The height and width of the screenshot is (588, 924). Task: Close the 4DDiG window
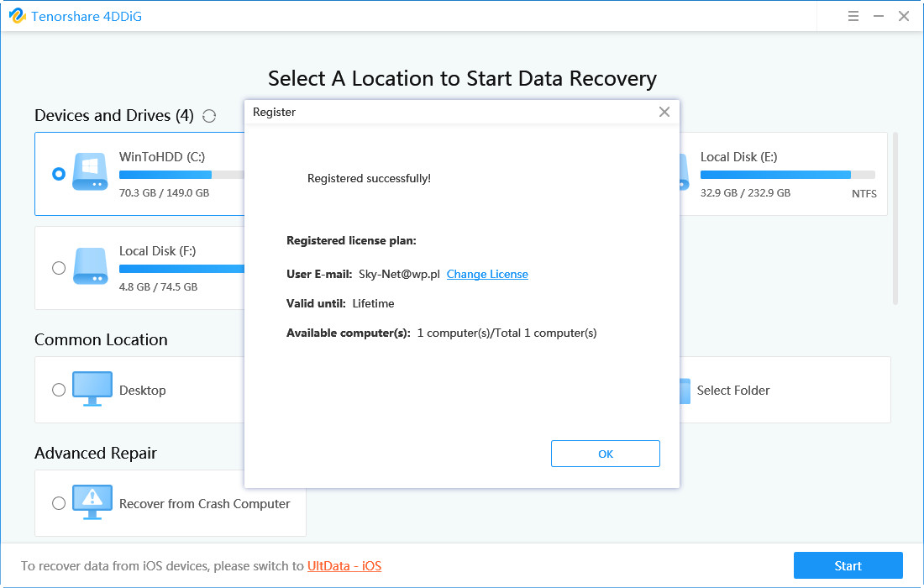click(903, 16)
